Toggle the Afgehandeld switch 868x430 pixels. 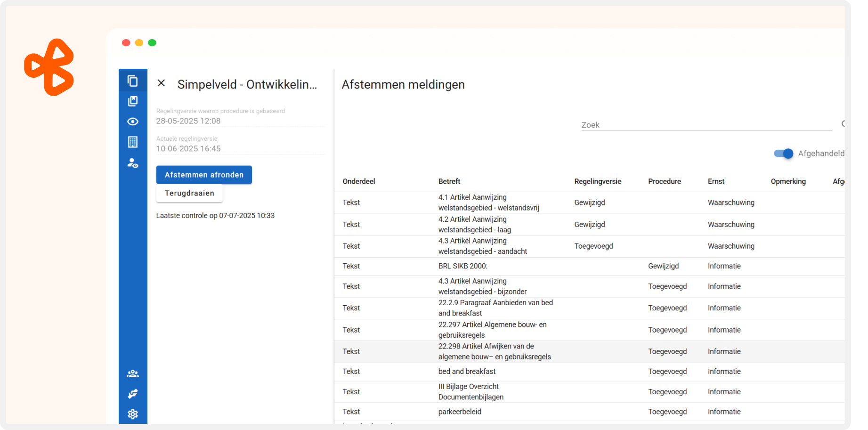[x=784, y=154]
